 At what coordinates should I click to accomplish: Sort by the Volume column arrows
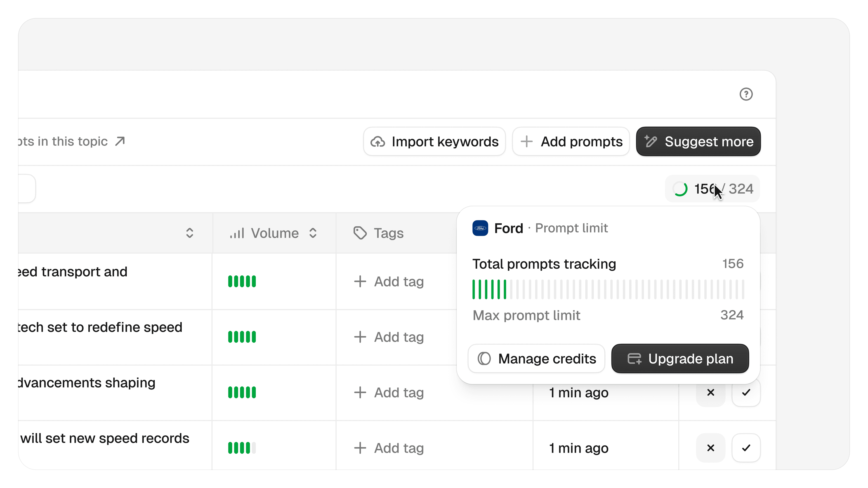coord(313,233)
